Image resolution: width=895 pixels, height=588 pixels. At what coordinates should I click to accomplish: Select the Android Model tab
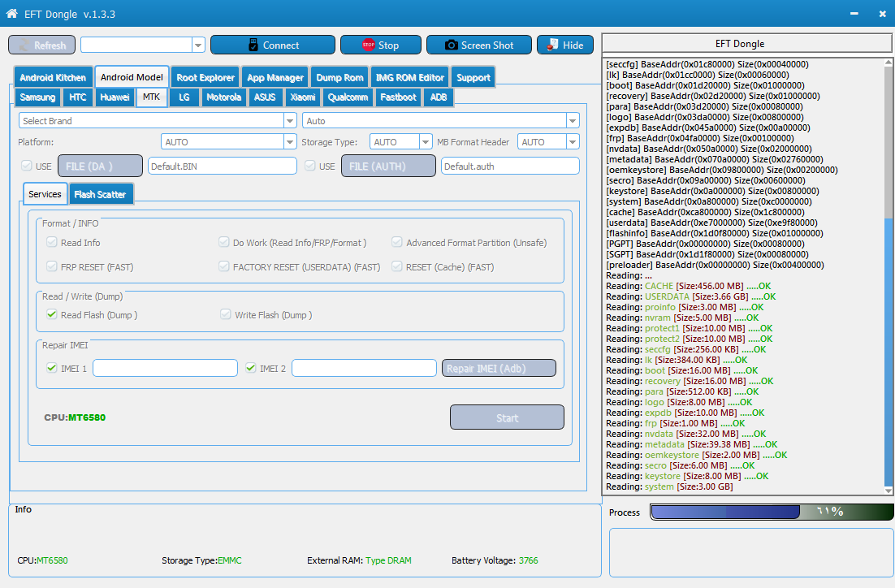132,77
